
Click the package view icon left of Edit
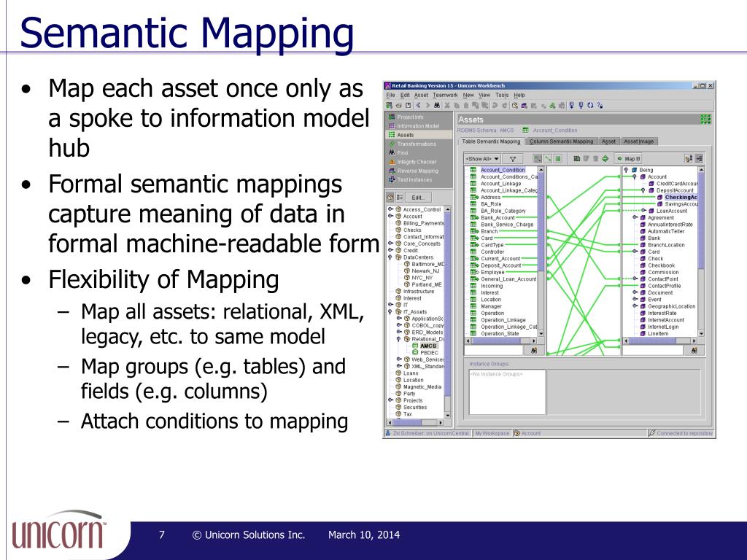pos(391,197)
